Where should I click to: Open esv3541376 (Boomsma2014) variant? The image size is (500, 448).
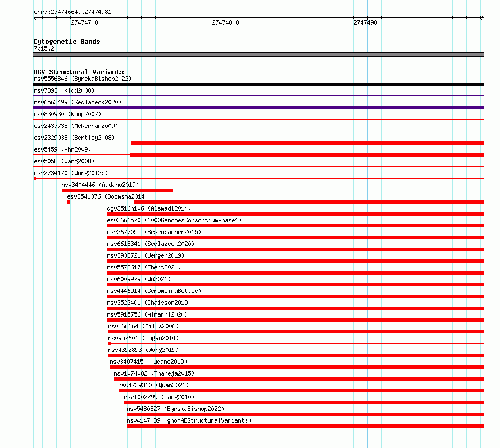pyautogui.click(x=107, y=196)
